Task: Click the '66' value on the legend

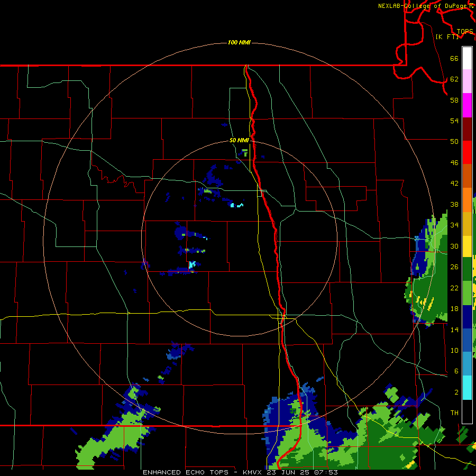Action: [454, 59]
